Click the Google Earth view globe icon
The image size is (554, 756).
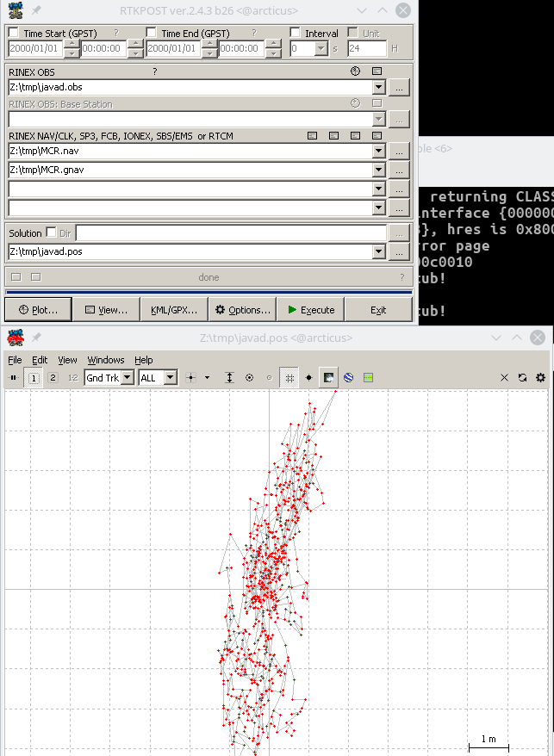[x=348, y=377]
